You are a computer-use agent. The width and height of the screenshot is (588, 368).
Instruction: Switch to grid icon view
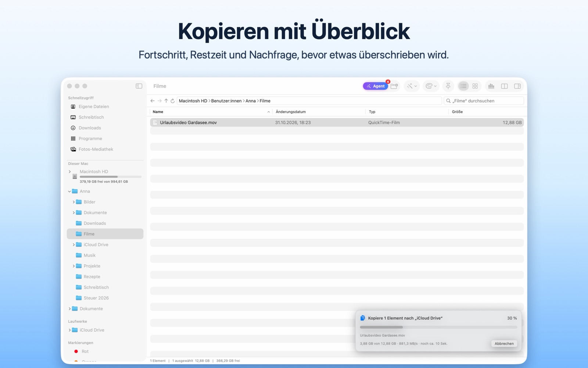[x=475, y=86]
